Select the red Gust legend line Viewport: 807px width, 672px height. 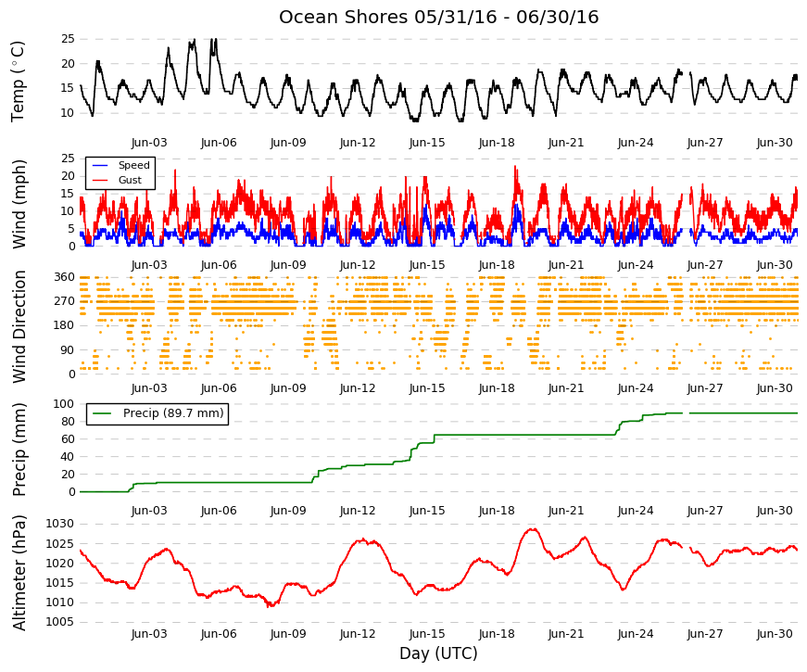(x=99, y=180)
